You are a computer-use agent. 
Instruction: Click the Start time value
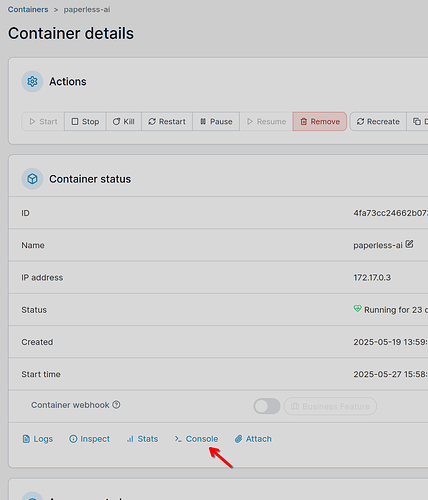pos(391,374)
